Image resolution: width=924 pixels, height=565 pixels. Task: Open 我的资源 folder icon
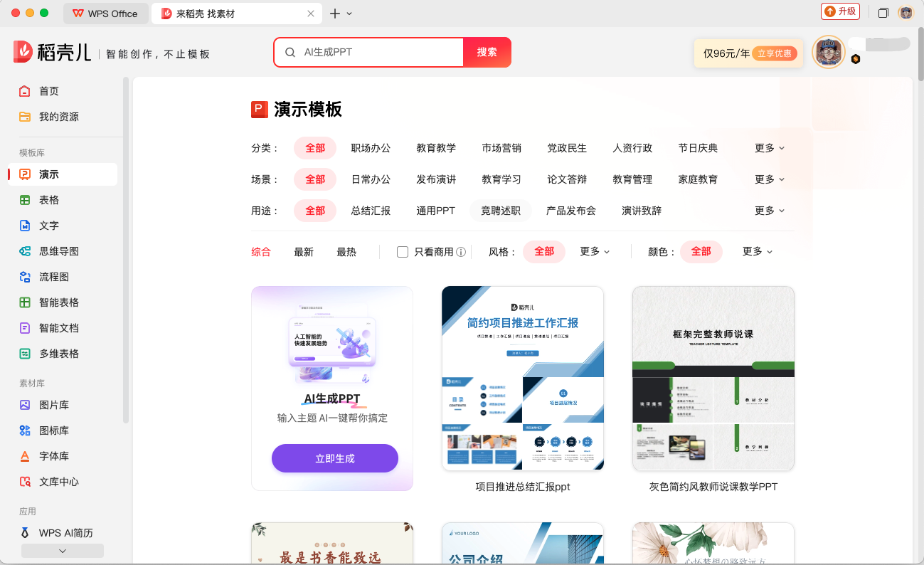pyautogui.click(x=25, y=117)
